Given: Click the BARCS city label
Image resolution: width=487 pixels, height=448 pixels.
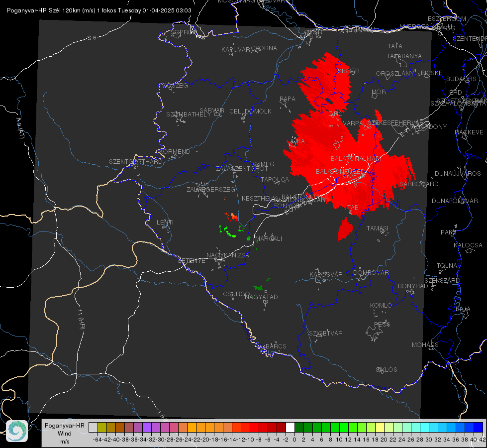Looking at the screenshot, I should [x=276, y=346].
